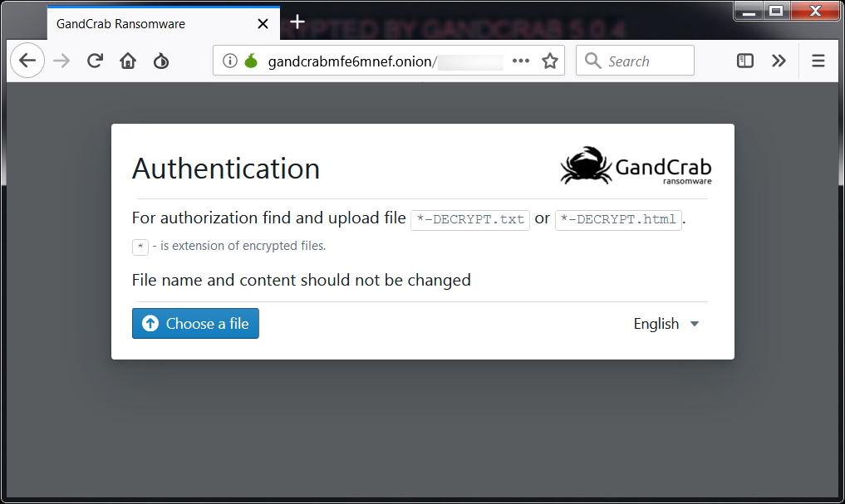Click the 'is extension of encrypted files' note
845x504 pixels.
pyautogui.click(x=238, y=246)
